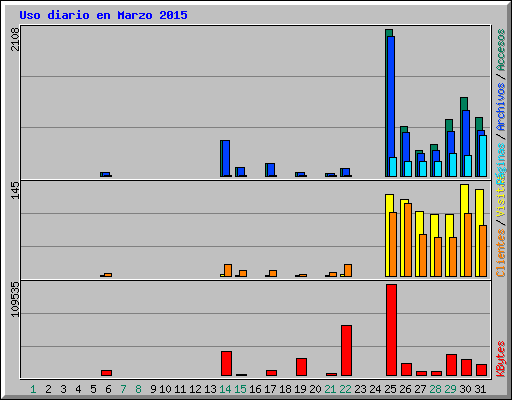Click the blue Archivos bar for day 14
This screenshot has width=512, height=400.
point(226,158)
